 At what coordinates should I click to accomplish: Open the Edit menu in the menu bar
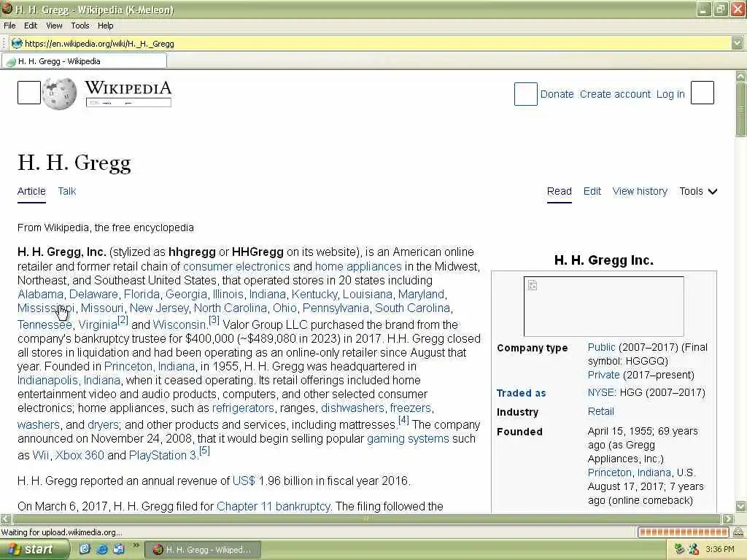31,26
